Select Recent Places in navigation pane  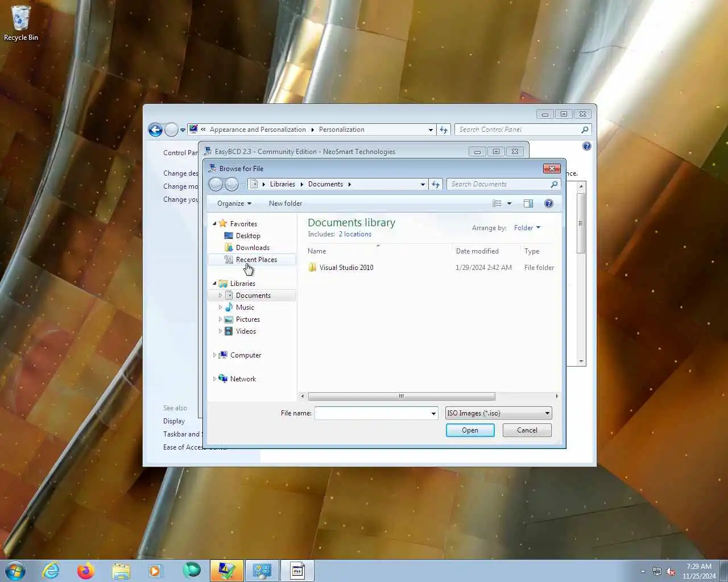tap(252, 260)
